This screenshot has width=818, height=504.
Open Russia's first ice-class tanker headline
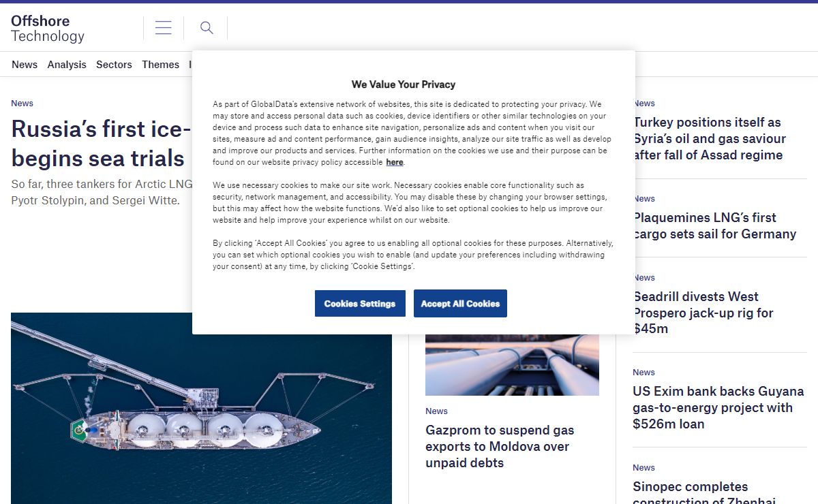coord(102,144)
